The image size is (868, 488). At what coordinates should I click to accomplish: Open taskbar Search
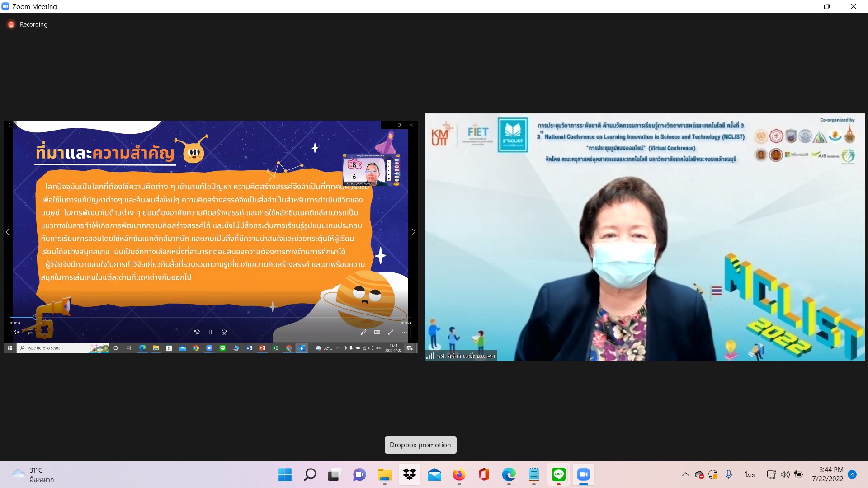click(x=310, y=474)
